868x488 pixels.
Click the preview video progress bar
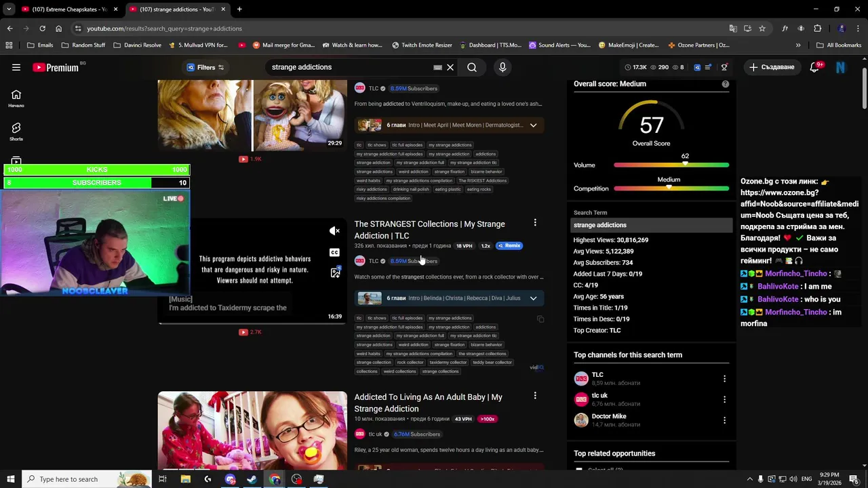(x=252, y=323)
